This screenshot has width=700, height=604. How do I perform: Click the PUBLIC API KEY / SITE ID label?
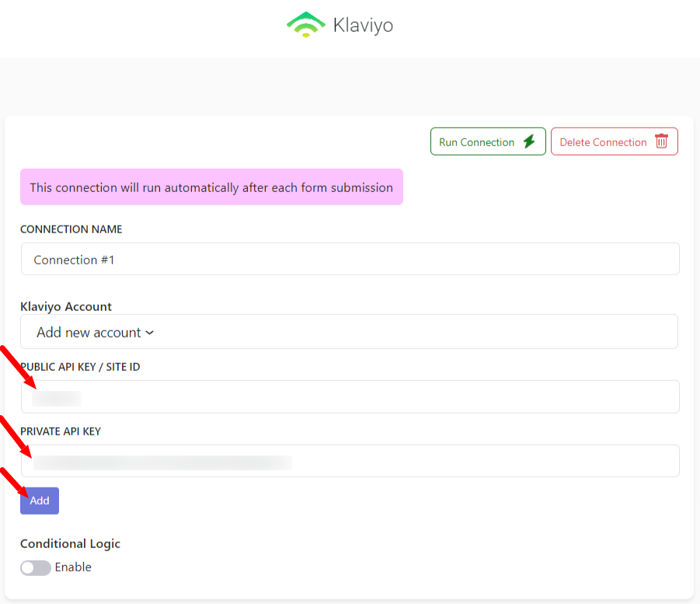[x=80, y=367]
